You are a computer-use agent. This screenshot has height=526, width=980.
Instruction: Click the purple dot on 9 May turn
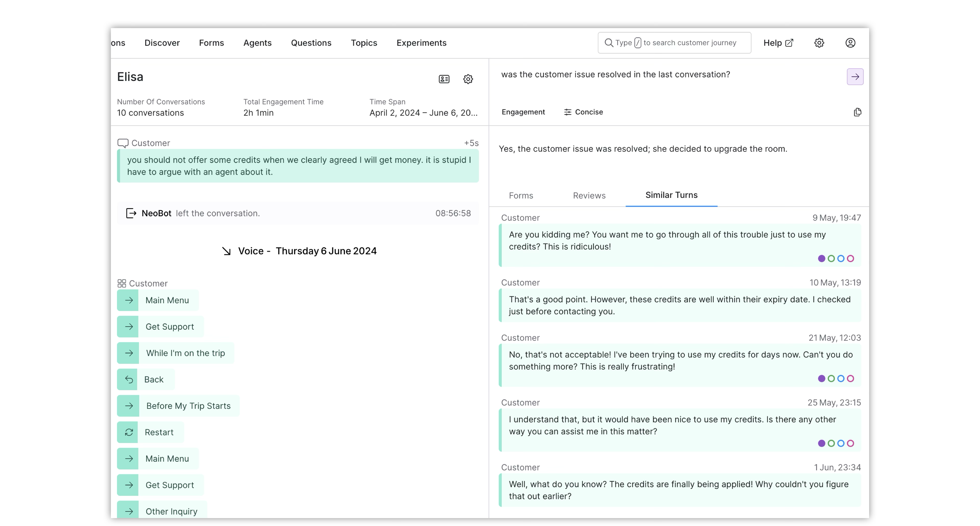pyautogui.click(x=821, y=259)
